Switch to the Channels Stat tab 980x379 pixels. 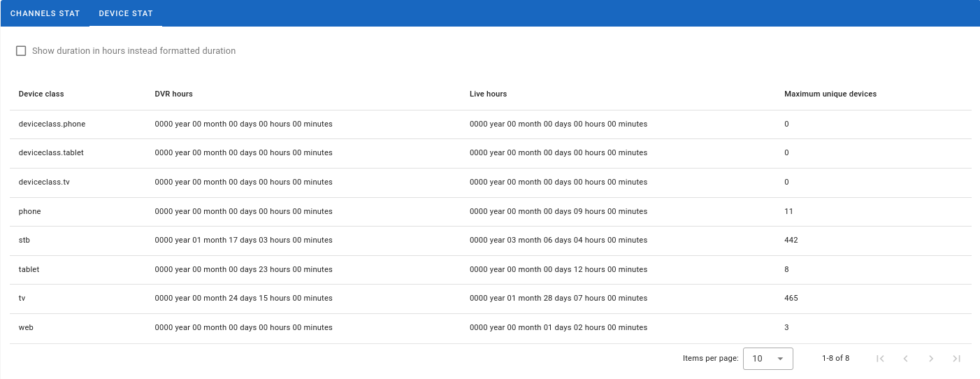pyautogui.click(x=45, y=13)
